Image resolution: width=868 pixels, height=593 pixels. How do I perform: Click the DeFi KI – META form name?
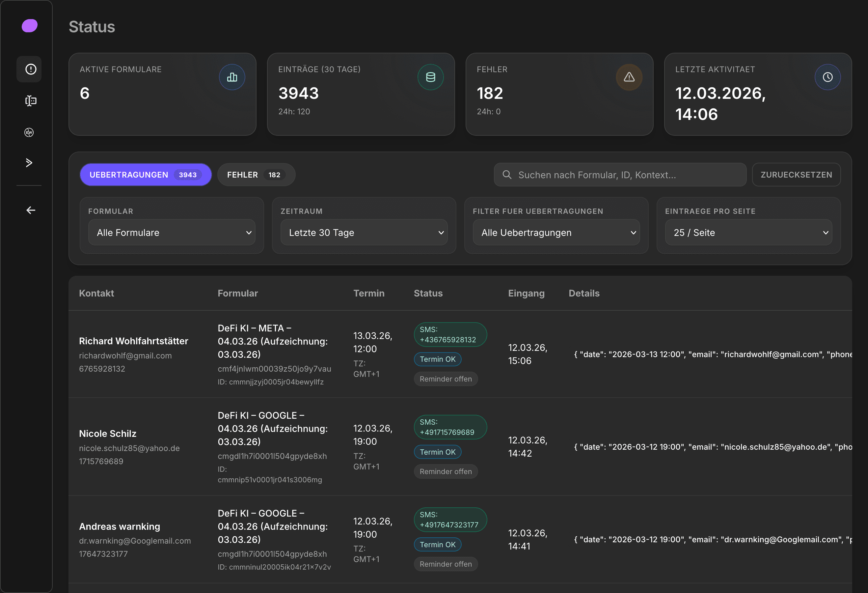[x=273, y=341]
